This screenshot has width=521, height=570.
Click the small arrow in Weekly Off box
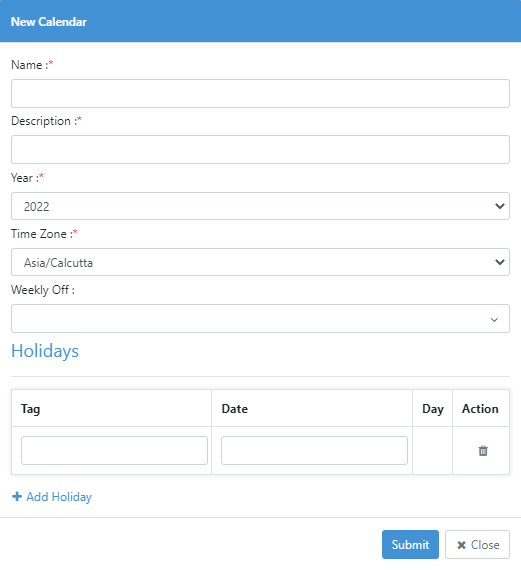494,320
